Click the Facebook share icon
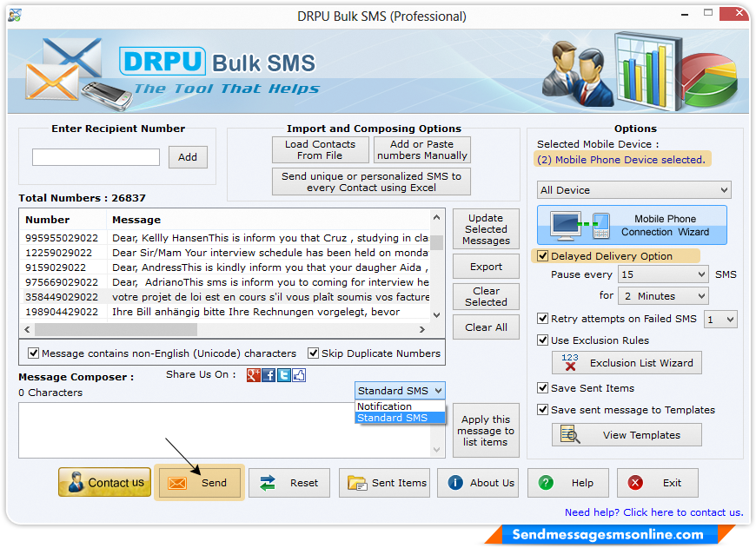Screen dimensions: 756x548 click(269, 375)
